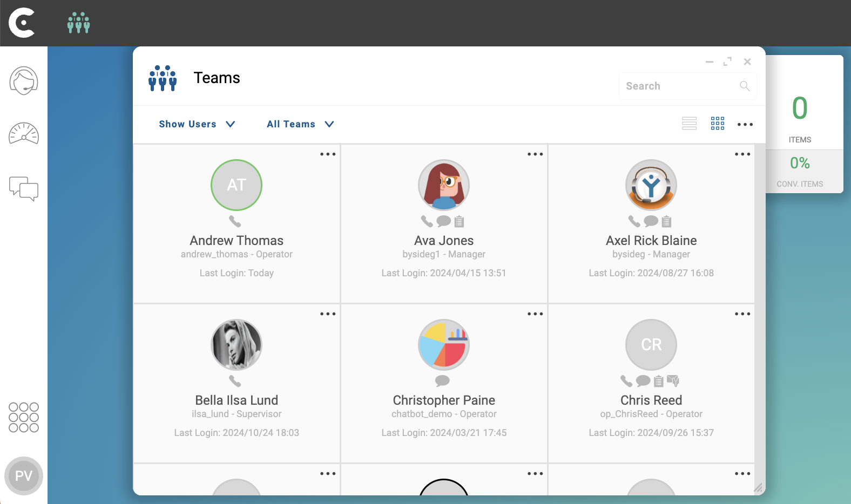Image resolution: width=851 pixels, height=504 pixels.
Task: Open Christopher Paine name link
Action: [x=444, y=400]
